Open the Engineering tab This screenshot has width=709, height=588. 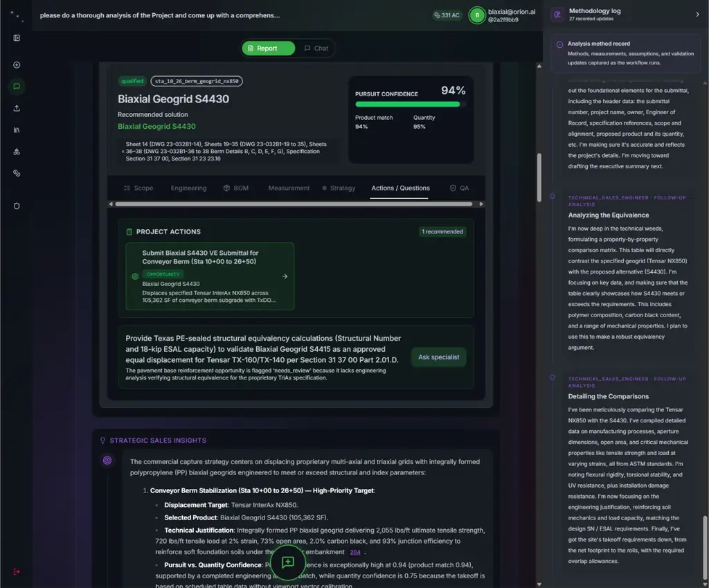pos(188,188)
